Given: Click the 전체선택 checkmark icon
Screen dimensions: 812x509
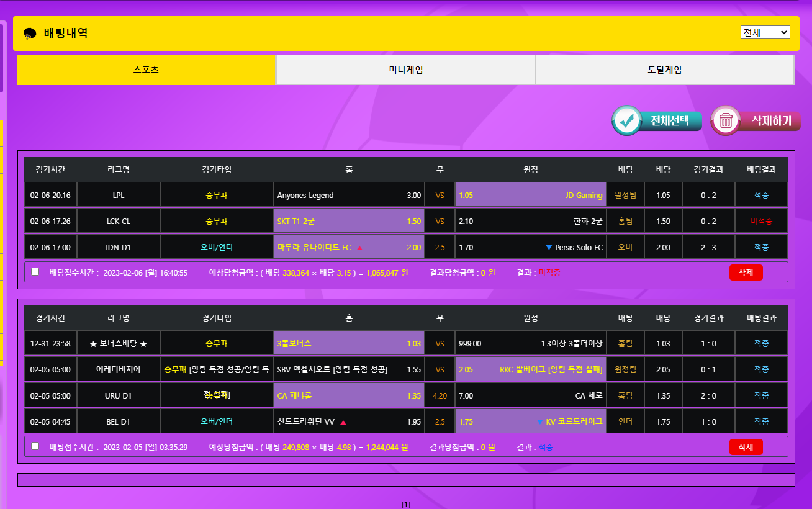Looking at the screenshot, I should click(x=627, y=120).
